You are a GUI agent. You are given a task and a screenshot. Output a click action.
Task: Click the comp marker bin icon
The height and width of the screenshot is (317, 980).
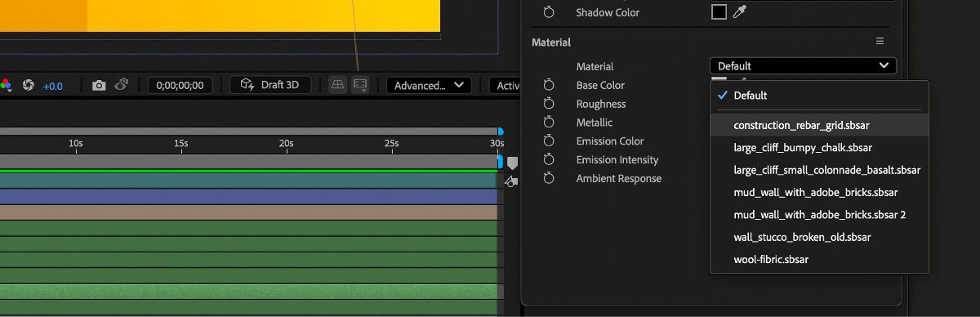tap(512, 163)
